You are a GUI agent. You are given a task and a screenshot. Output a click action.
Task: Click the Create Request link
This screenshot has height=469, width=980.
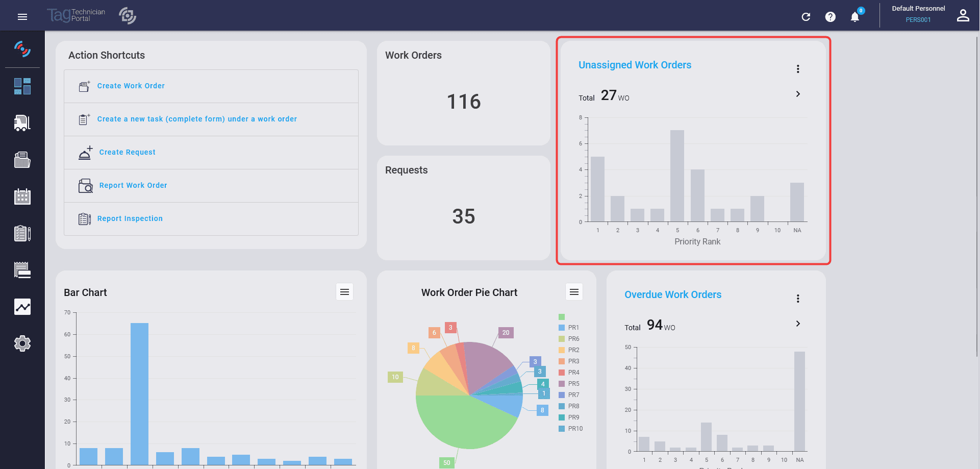[128, 152]
